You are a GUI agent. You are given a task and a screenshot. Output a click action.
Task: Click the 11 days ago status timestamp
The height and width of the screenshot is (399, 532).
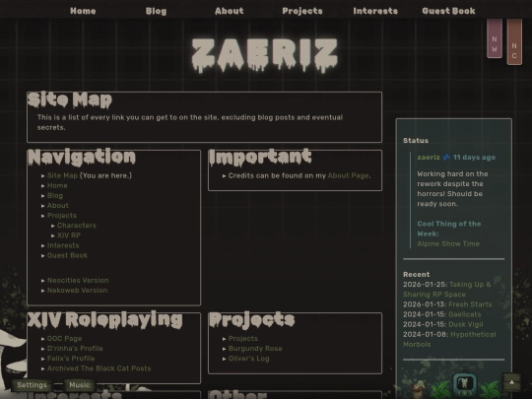474,157
